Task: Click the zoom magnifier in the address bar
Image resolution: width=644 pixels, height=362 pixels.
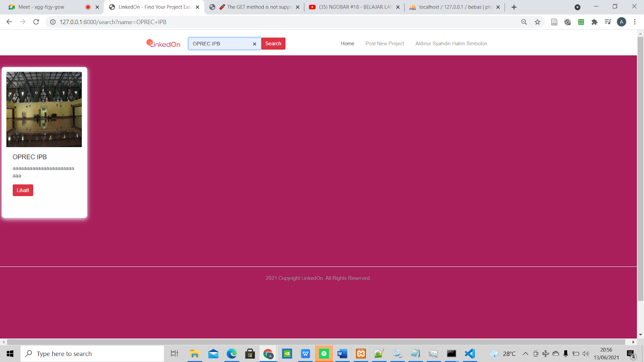Action: 524,22
